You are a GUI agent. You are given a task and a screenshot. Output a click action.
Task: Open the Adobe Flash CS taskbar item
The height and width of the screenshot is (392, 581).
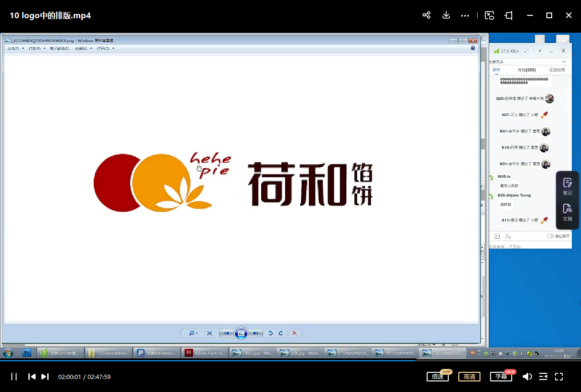click(204, 353)
